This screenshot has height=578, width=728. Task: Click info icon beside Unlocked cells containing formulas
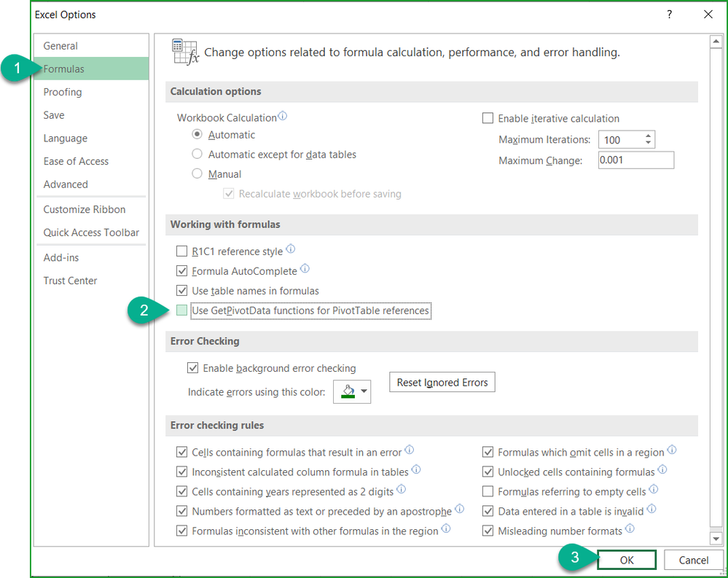pos(662,470)
